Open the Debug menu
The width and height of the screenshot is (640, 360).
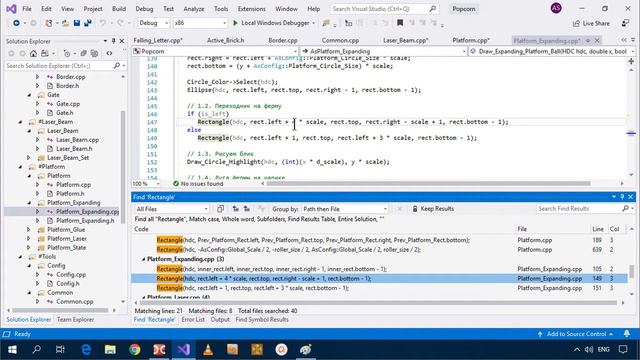point(144,9)
